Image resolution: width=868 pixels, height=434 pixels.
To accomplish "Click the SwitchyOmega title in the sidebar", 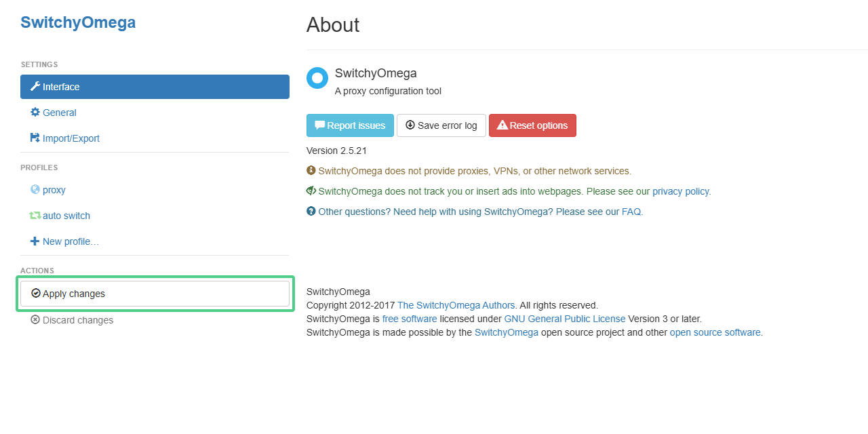I will tap(78, 22).
